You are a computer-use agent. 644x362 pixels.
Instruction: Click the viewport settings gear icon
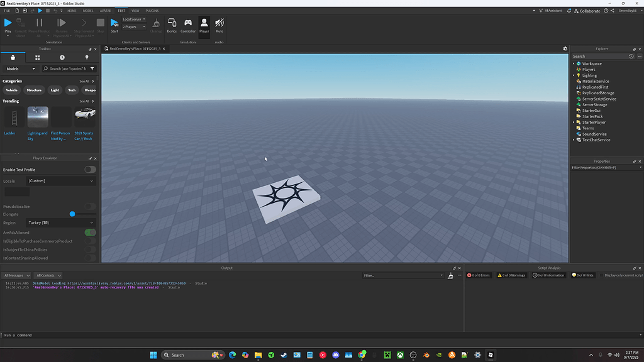click(x=565, y=48)
